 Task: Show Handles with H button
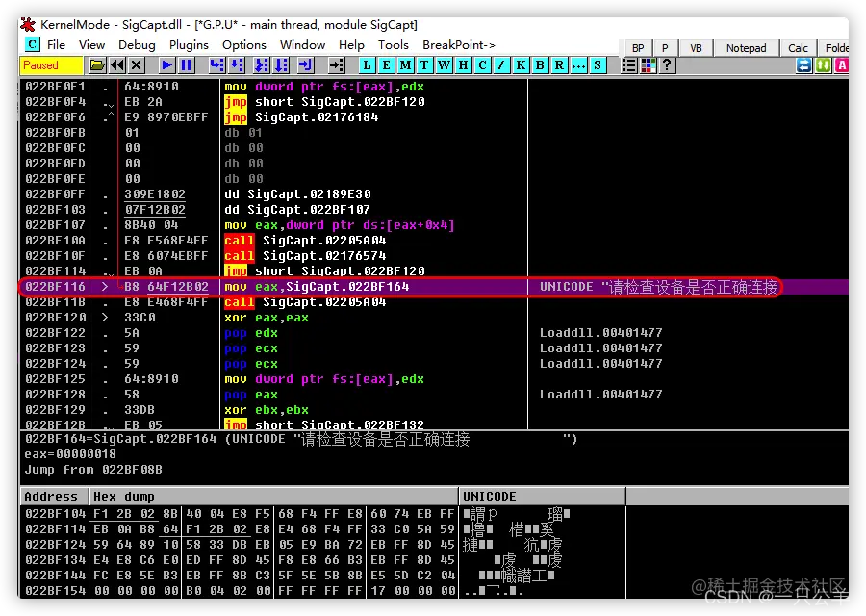point(464,65)
